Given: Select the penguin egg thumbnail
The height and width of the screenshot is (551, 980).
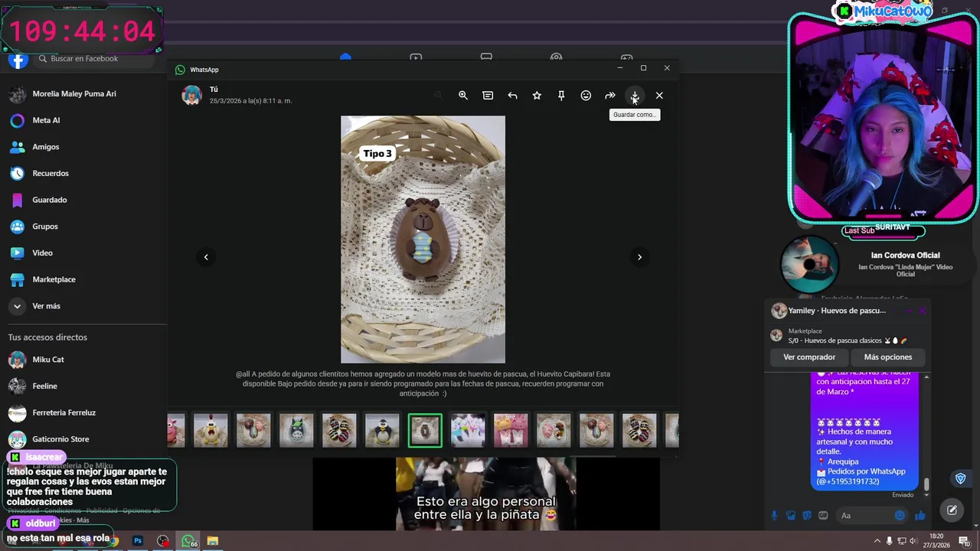Looking at the screenshot, I should pyautogui.click(x=382, y=430).
